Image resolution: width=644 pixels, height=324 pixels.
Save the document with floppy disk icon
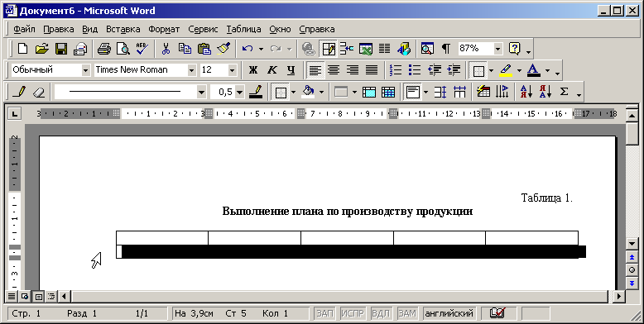(x=61, y=50)
